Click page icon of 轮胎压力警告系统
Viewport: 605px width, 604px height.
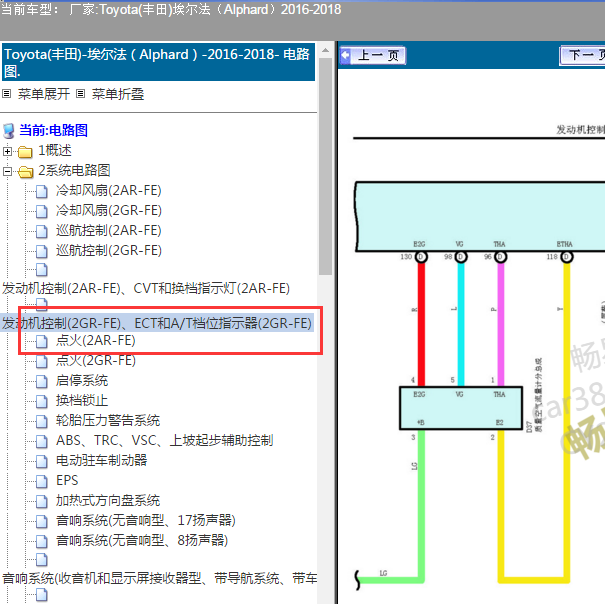(42, 422)
